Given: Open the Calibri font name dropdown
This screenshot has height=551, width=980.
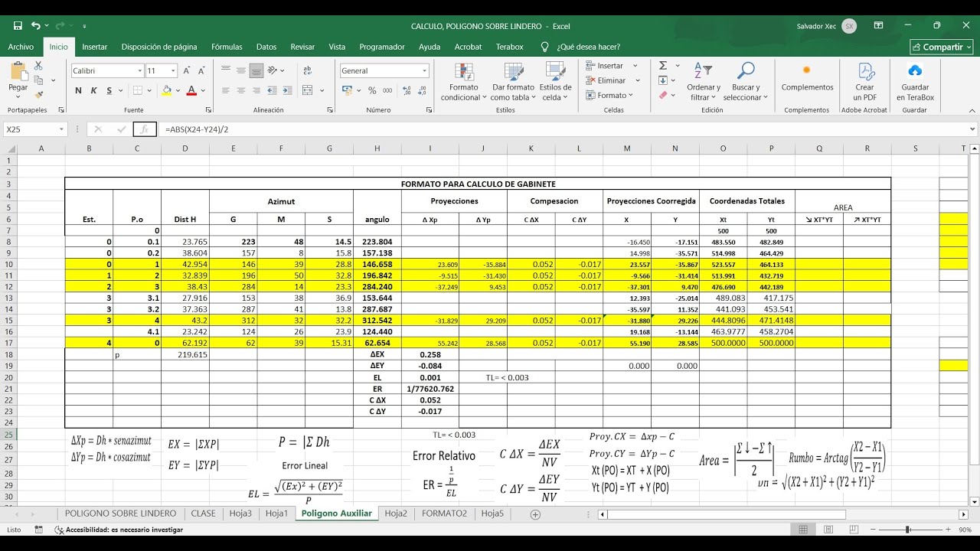Looking at the screenshot, I should [x=139, y=70].
